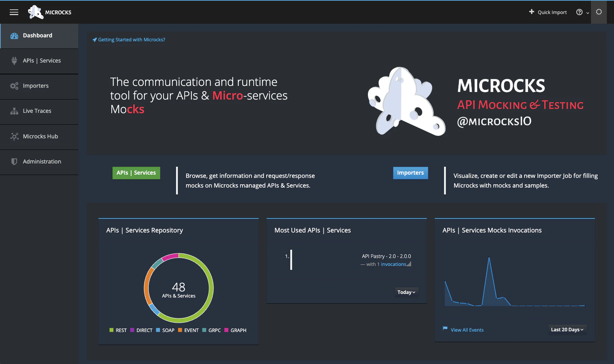The width and height of the screenshot is (614, 364).
Task: Go to the Importers sidebar entry
Action: [36, 86]
